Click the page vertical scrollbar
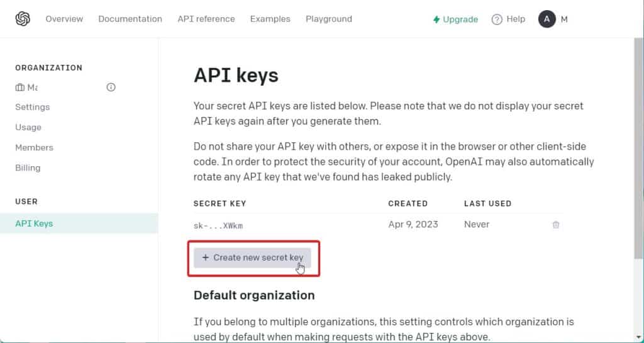This screenshot has height=343, width=644. pos(639,157)
